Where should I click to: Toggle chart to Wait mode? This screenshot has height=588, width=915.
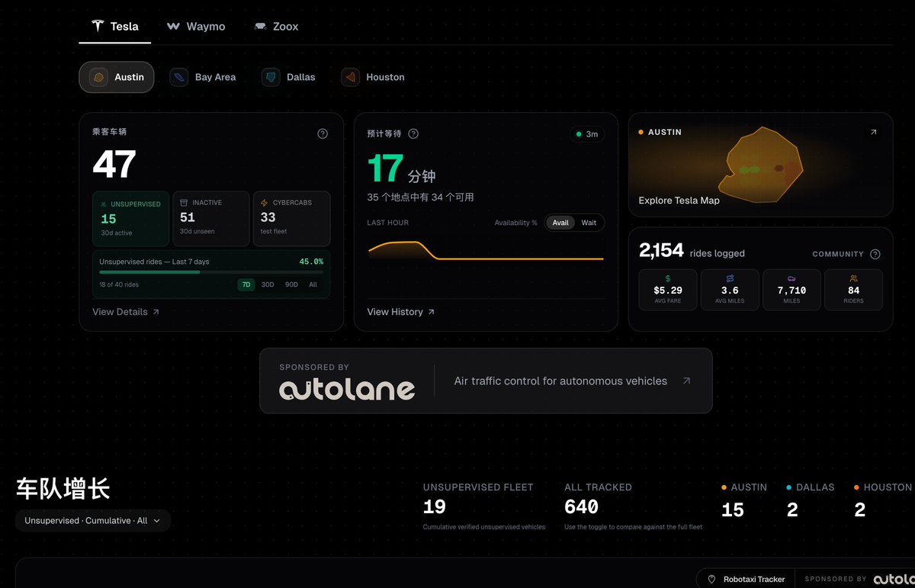point(589,223)
